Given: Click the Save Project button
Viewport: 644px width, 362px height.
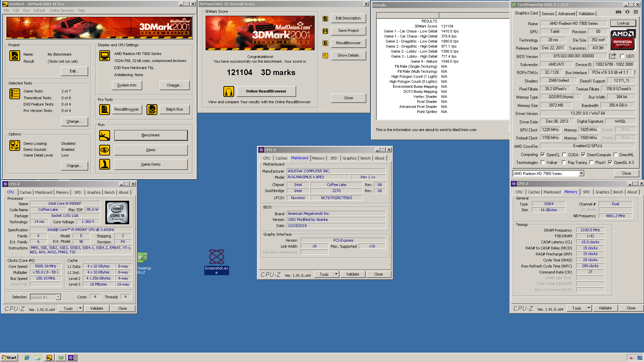Looking at the screenshot, I should pos(348,31).
